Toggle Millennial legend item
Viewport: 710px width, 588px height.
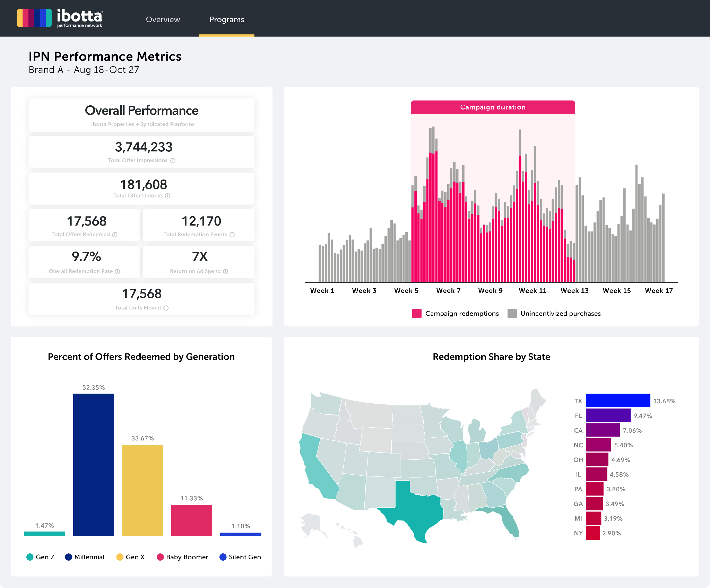85,557
